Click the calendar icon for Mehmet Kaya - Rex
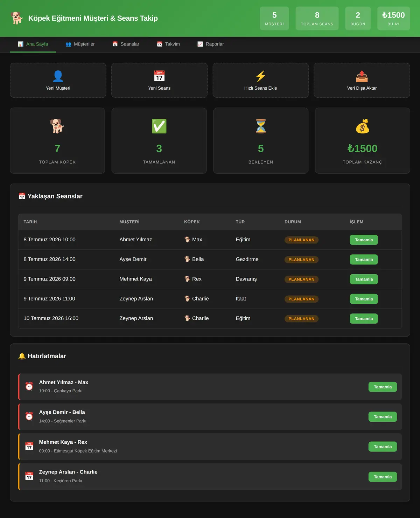Screen dimensions: 420x518 (x=29, y=446)
